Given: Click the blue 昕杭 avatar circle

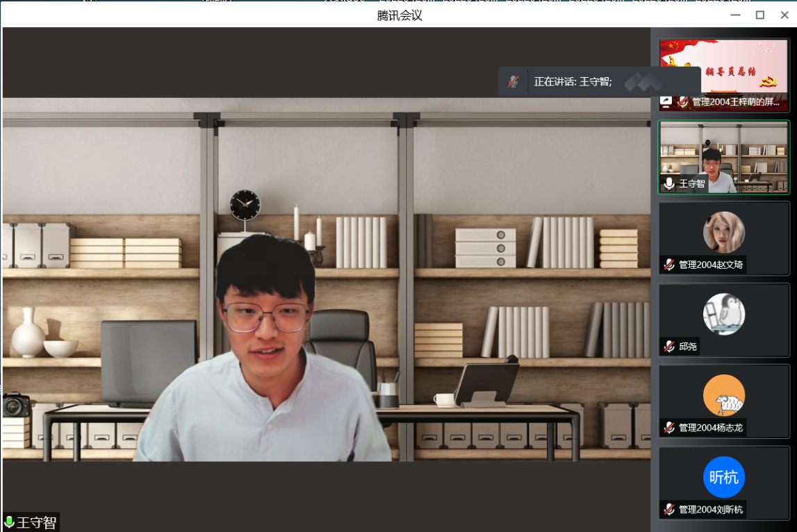Looking at the screenshot, I should coord(723,478).
